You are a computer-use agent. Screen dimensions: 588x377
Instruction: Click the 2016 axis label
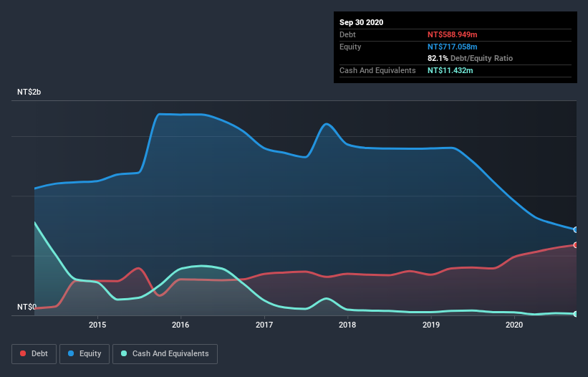[180, 325]
